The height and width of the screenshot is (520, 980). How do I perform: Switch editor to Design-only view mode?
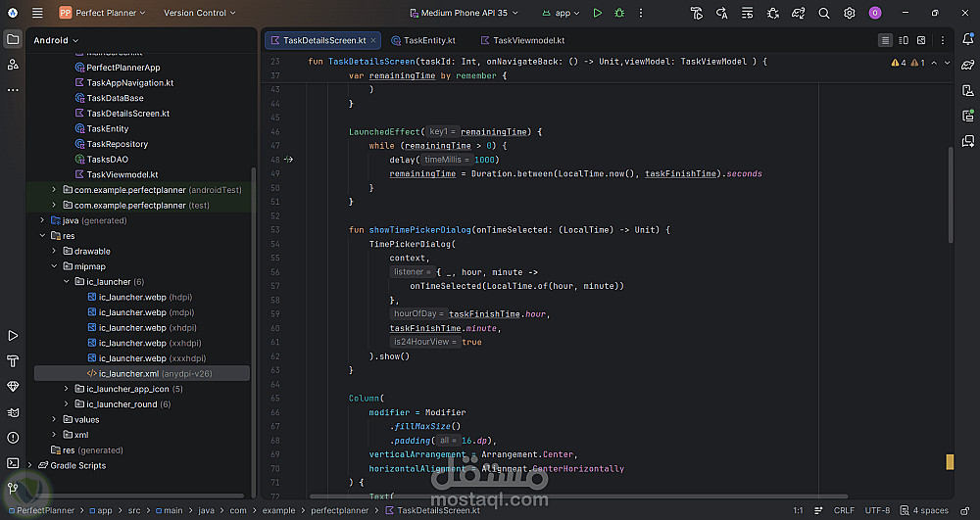tap(920, 40)
